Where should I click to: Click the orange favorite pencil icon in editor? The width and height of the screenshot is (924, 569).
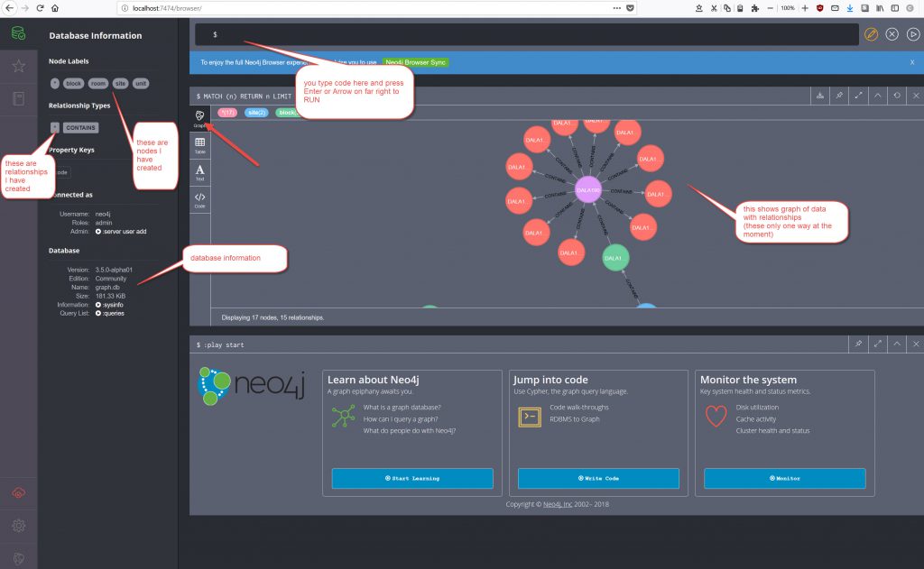[871, 34]
